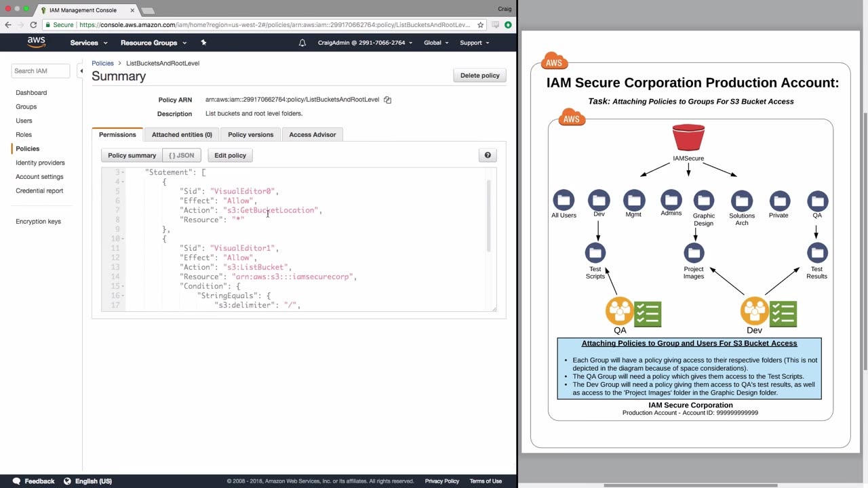Open the Access Advisor tab
Viewport: 868px width, 488px height.
click(x=312, y=134)
